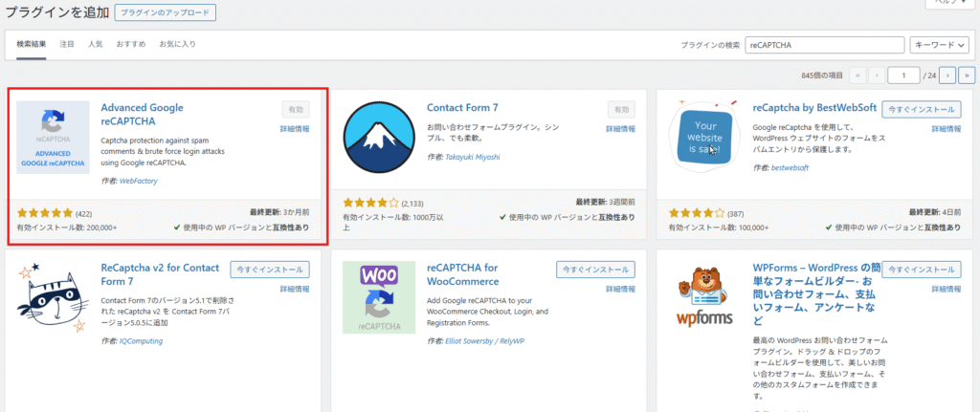This screenshot has width=980, height=412.
Task: Click the ReCaptcha v2 cat mascot icon
Action: pyautogui.click(x=54, y=297)
